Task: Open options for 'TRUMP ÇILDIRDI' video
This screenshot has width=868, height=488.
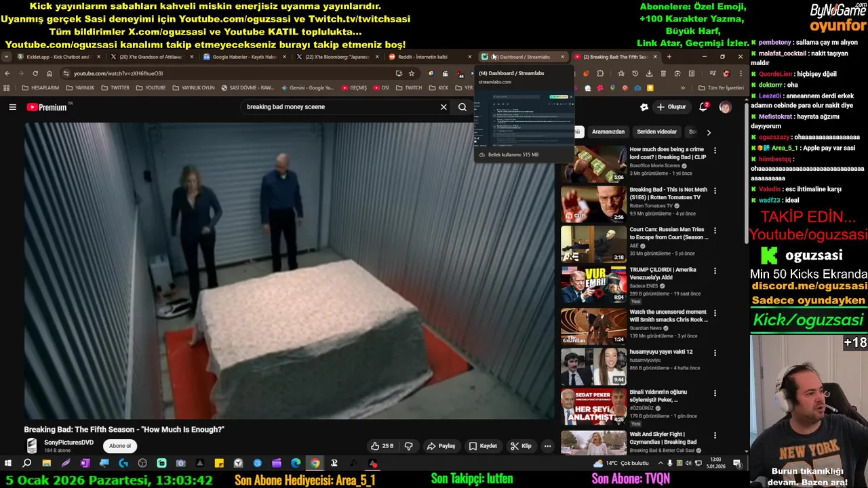Action: (715, 271)
